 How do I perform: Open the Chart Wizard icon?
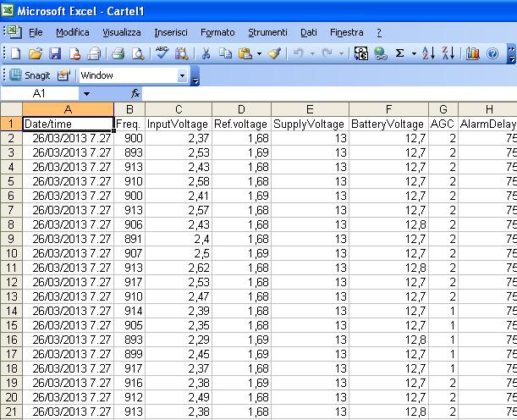(473, 53)
